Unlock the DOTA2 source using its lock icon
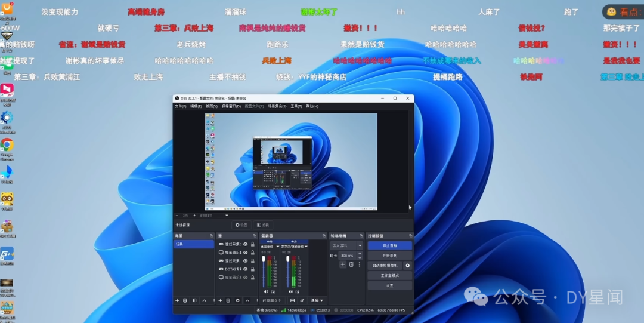Image resolution: width=644 pixels, height=323 pixels. point(253,269)
